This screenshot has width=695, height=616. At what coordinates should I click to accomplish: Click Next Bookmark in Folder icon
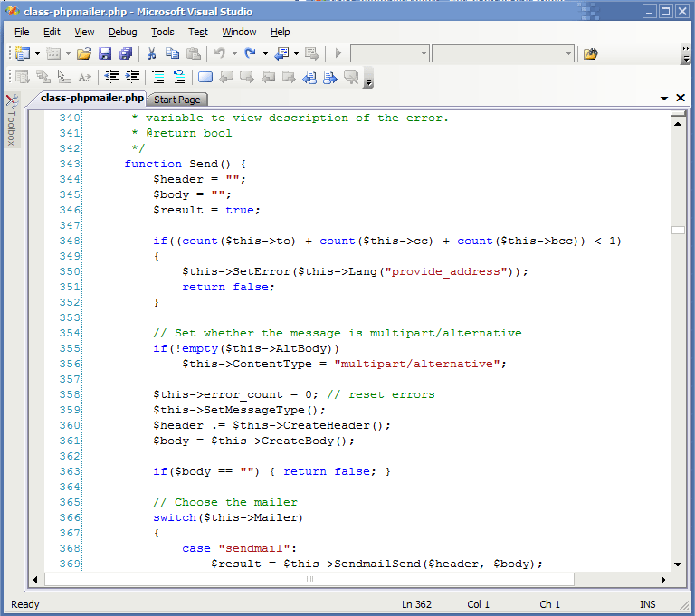pos(289,77)
